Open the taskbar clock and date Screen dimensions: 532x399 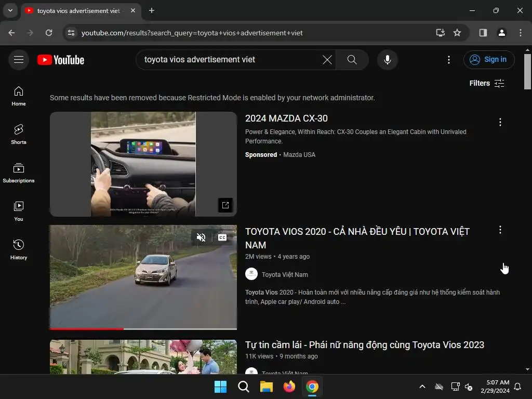pos(495,387)
